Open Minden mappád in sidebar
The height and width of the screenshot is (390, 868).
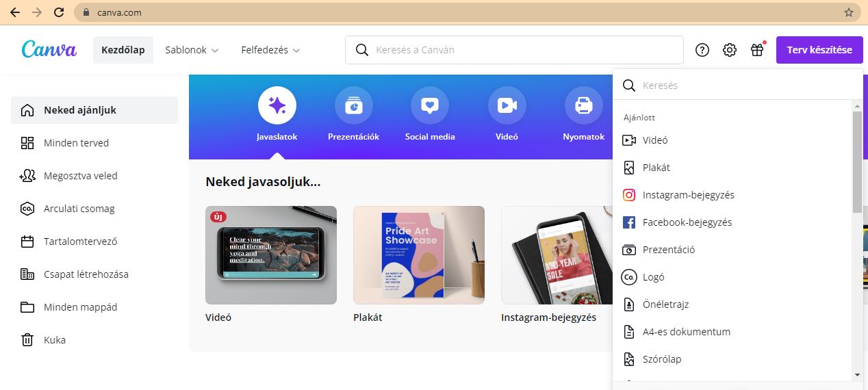(x=94, y=307)
